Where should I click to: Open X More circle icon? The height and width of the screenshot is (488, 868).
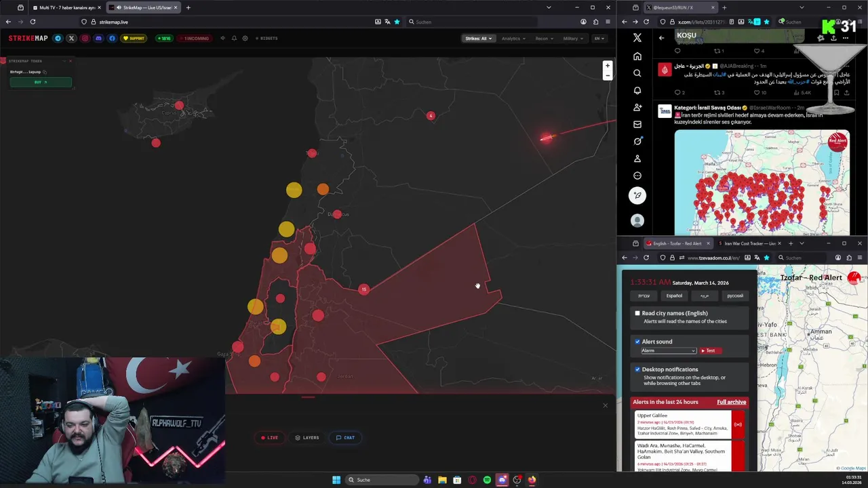pyautogui.click(x=637, y=176)
